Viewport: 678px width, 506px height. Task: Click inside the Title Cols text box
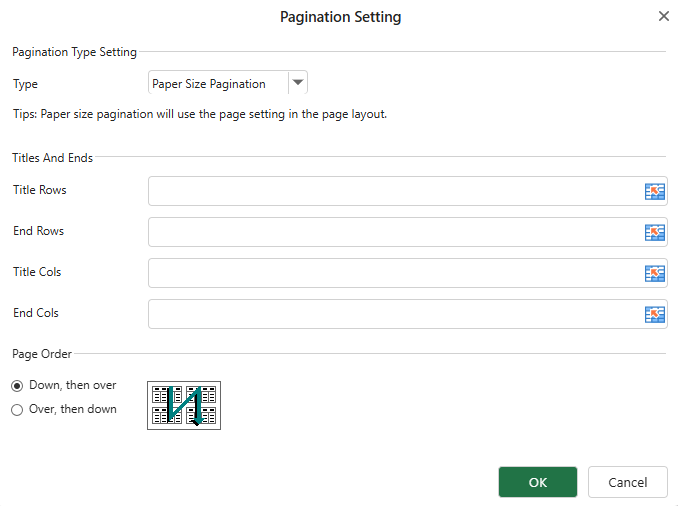[395, 274]
